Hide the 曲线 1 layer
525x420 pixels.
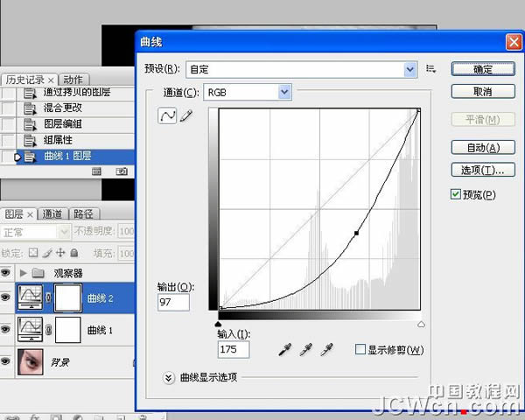point(5,330)
